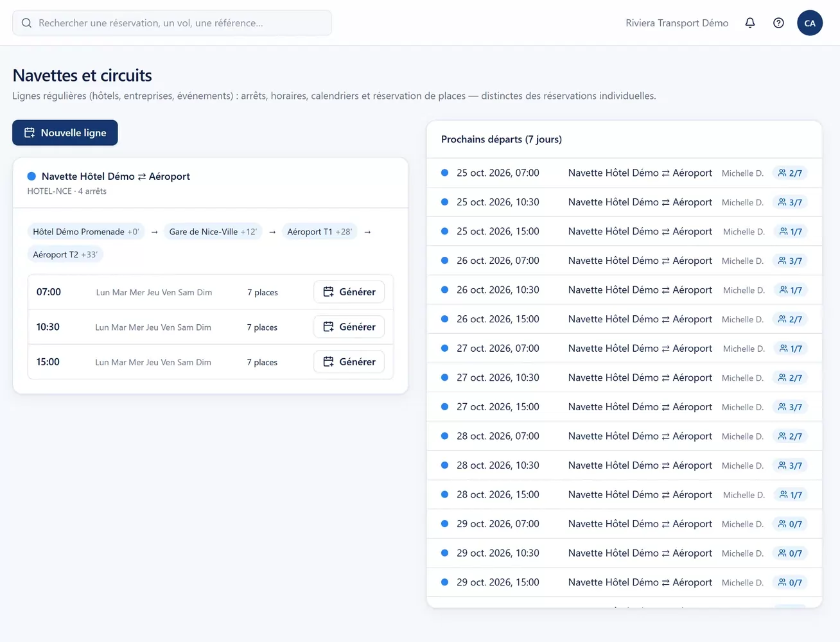Click the magnifier icon in the search bar

(x=26, y=23)
